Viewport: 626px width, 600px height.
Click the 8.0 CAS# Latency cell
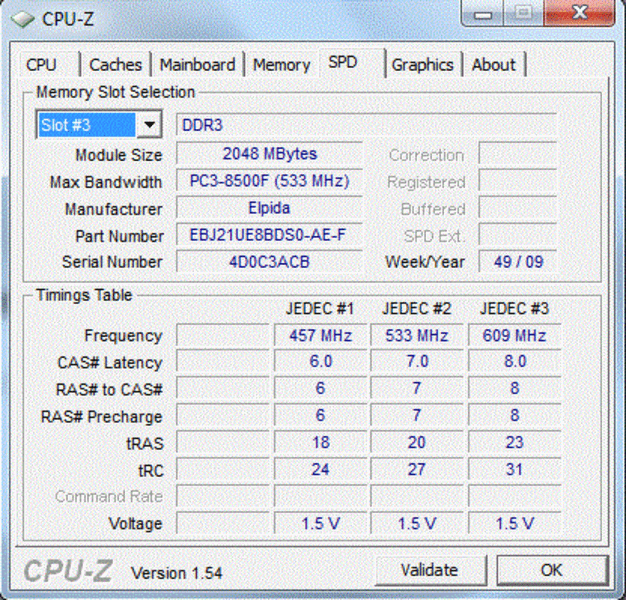coord(514,361)
